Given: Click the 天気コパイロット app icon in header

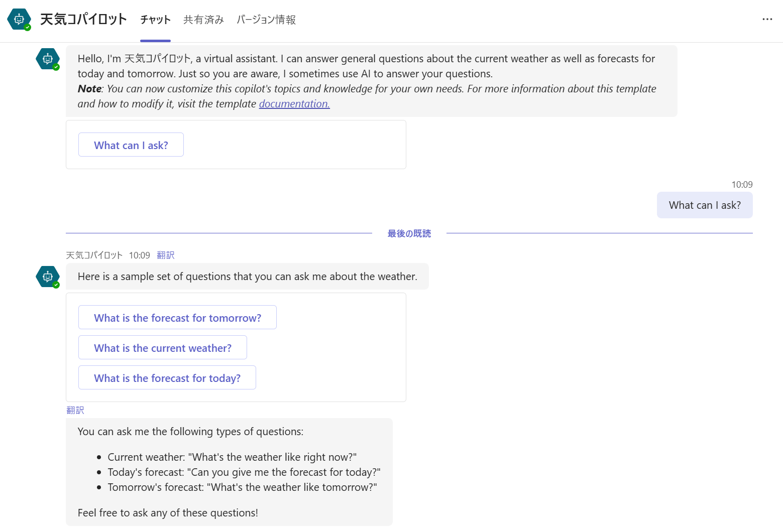Looking at the screenshot, I should [x=19, y=19].
